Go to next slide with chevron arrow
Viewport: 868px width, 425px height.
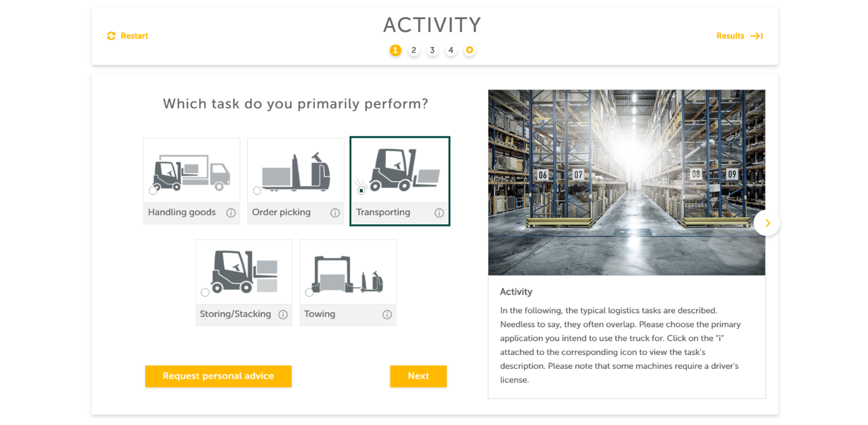(767, 223)
